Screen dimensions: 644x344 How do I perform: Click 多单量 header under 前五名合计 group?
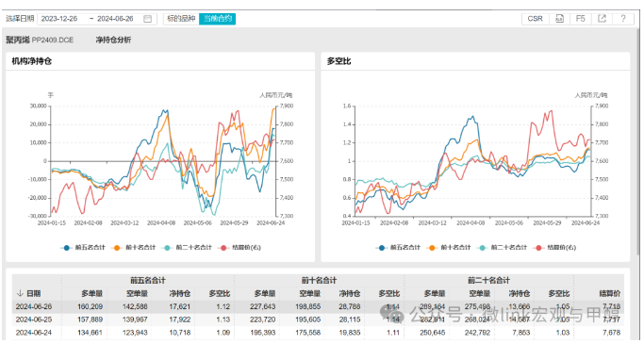click(x=91, y=293)
